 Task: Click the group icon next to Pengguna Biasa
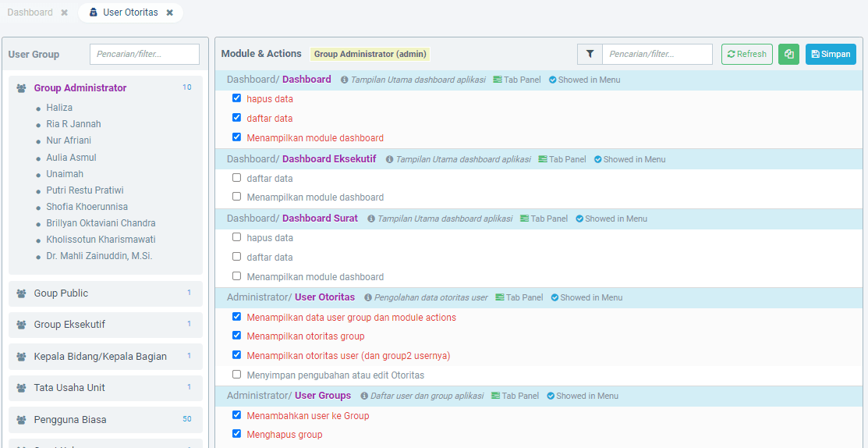pyautogui.click(x=22, y=420)
